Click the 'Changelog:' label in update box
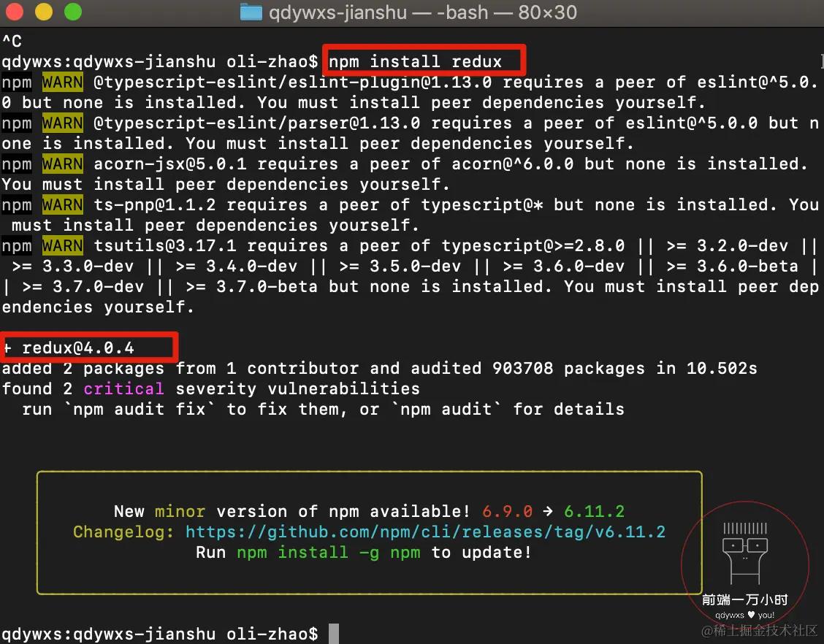The width and height of the screenshot is (824, 644). pos(123,532)
